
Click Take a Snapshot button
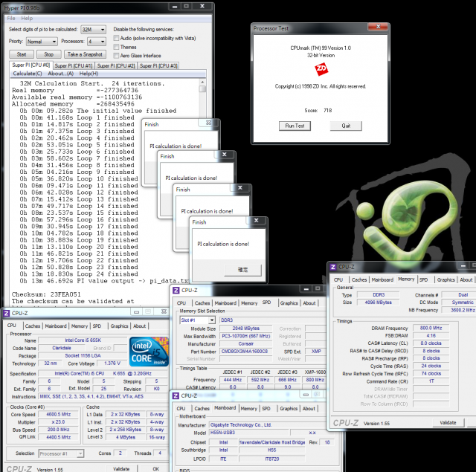tap(85, 54)
